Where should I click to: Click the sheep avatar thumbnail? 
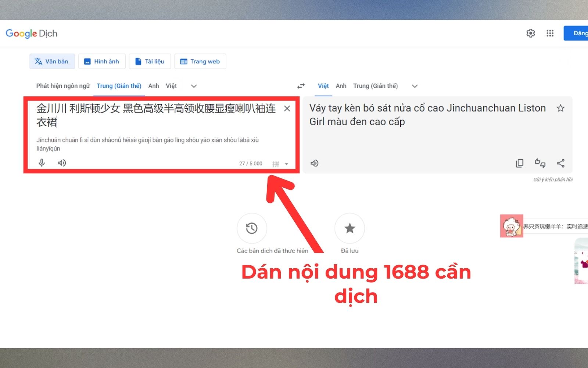[512, 226]
